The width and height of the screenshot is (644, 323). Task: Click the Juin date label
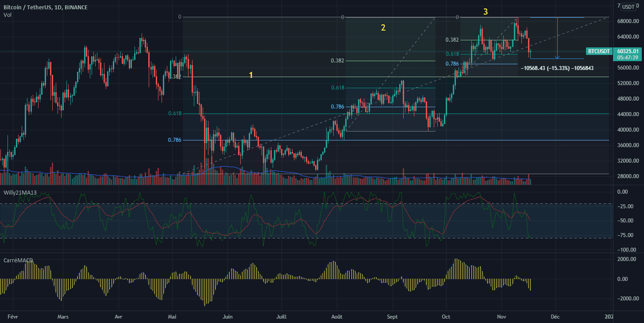coord(227,317)
